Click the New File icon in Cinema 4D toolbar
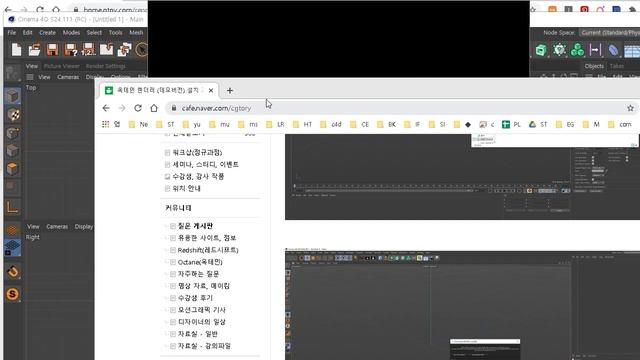The height and width of the screenshot is (360, 640). coord(16,50)
